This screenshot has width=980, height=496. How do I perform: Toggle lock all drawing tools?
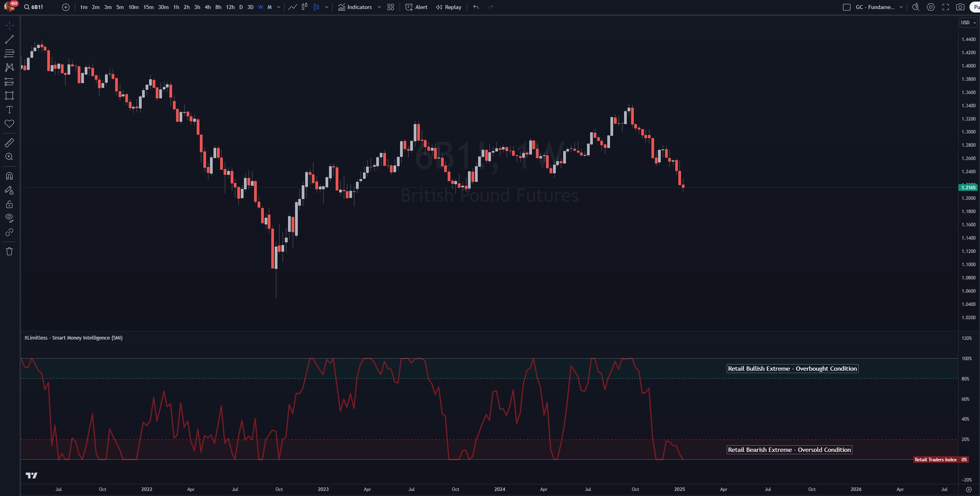[x=9, y=204]
